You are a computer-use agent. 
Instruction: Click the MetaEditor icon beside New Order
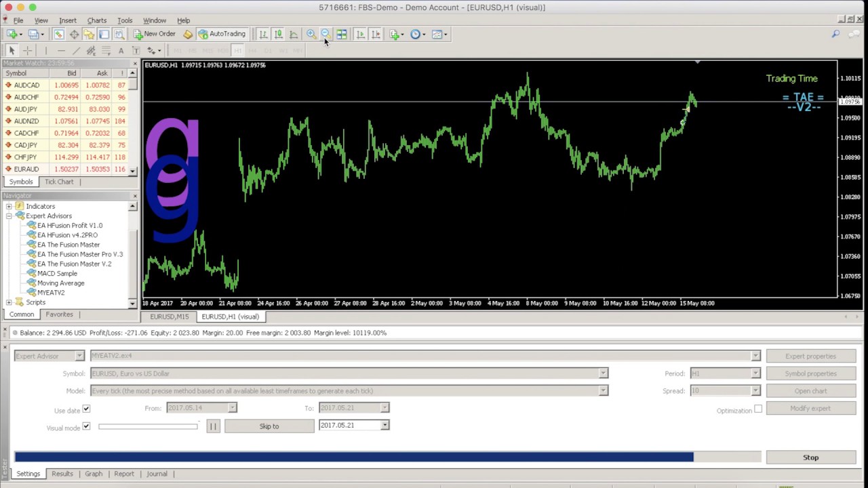(188, 34)
